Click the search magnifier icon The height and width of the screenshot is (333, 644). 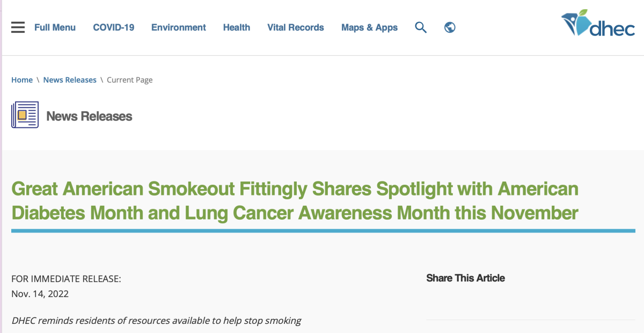coord(421,27)
